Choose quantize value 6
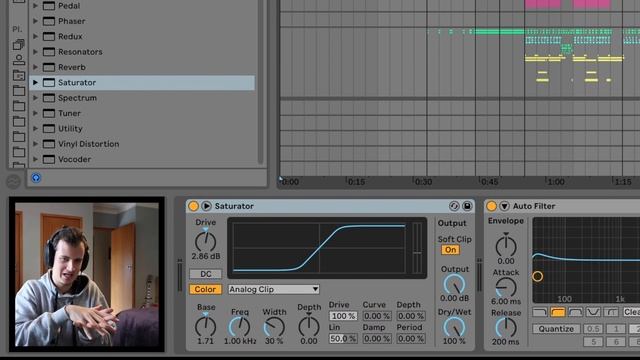The height and width of the screenshot is (360, 640). pos(616,342)
